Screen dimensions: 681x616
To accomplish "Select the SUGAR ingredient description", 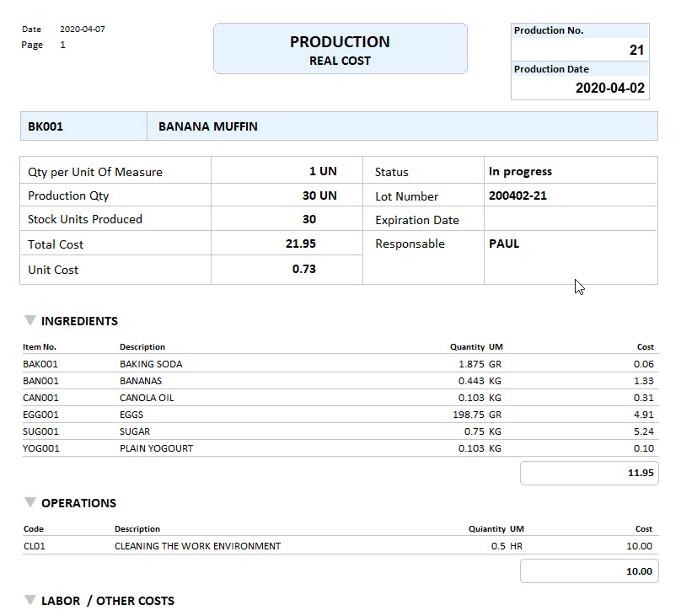I will tap(135, 431).
